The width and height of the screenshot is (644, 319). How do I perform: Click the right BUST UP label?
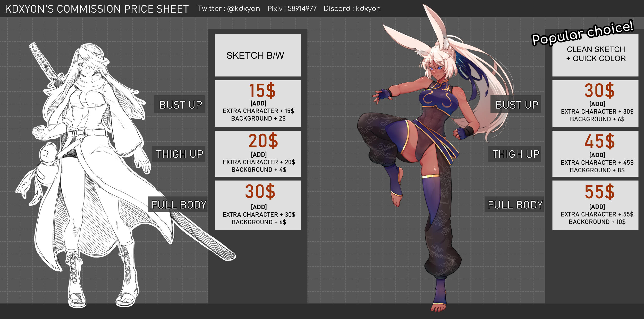[516, 105]
